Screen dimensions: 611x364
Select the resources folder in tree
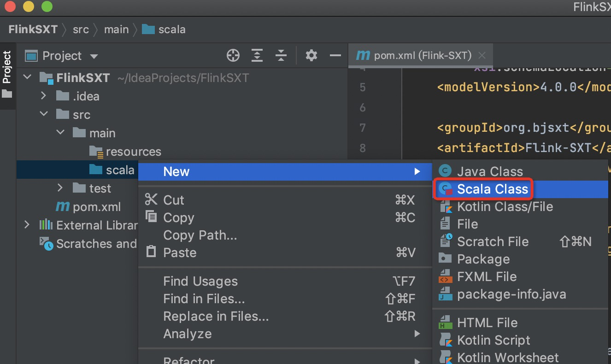(133, 151)
